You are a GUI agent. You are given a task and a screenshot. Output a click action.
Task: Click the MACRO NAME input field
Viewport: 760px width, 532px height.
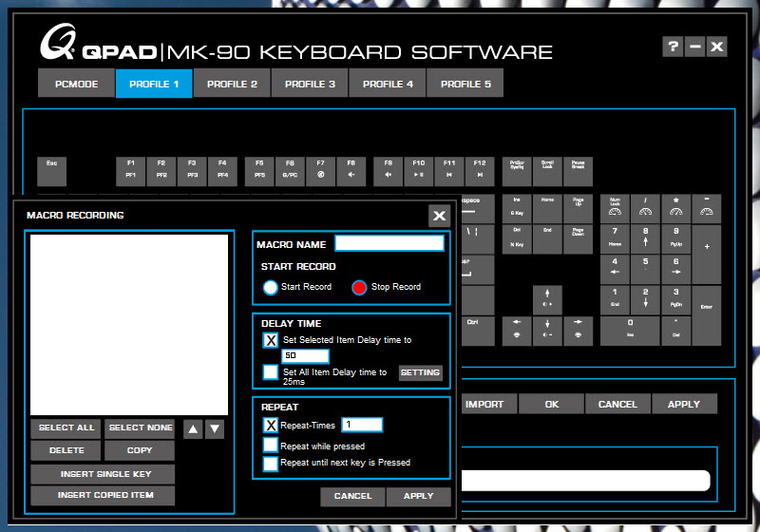389,244
